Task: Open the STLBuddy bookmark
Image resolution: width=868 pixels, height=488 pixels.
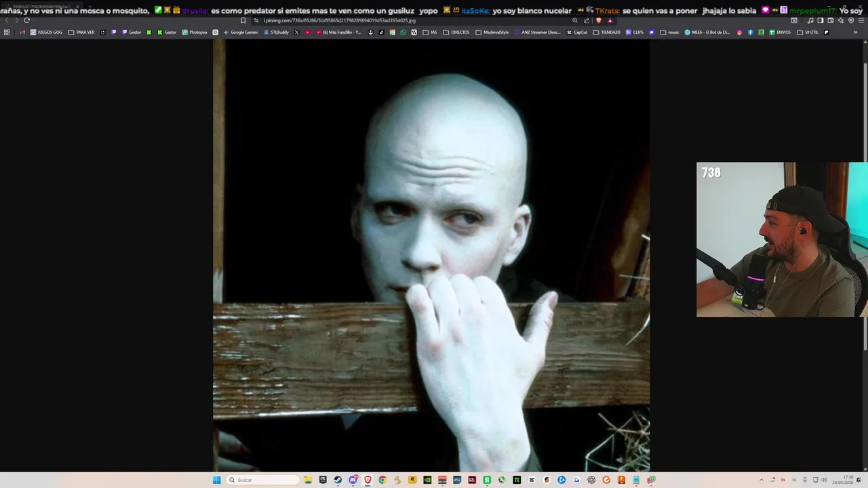Action: point(276,32)
